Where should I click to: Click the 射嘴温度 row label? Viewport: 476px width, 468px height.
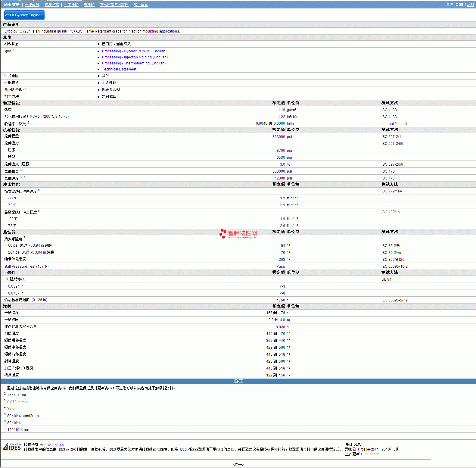(x=11, y=361)
